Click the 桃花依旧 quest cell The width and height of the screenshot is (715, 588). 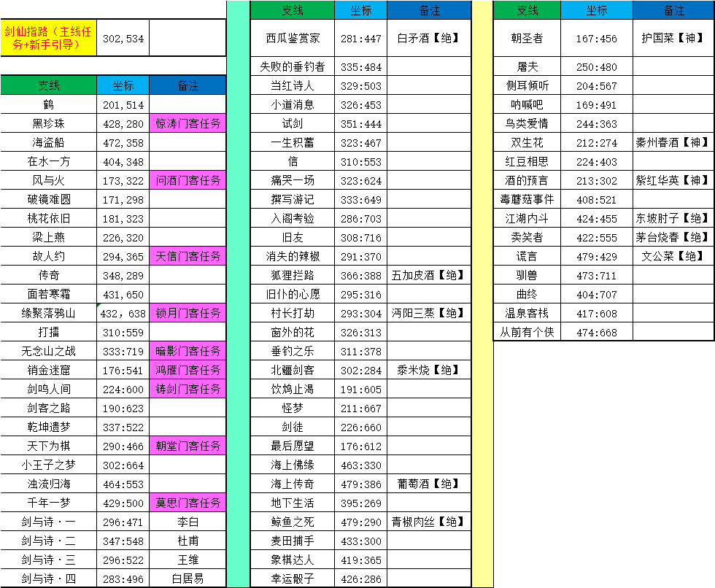[48, 218]
